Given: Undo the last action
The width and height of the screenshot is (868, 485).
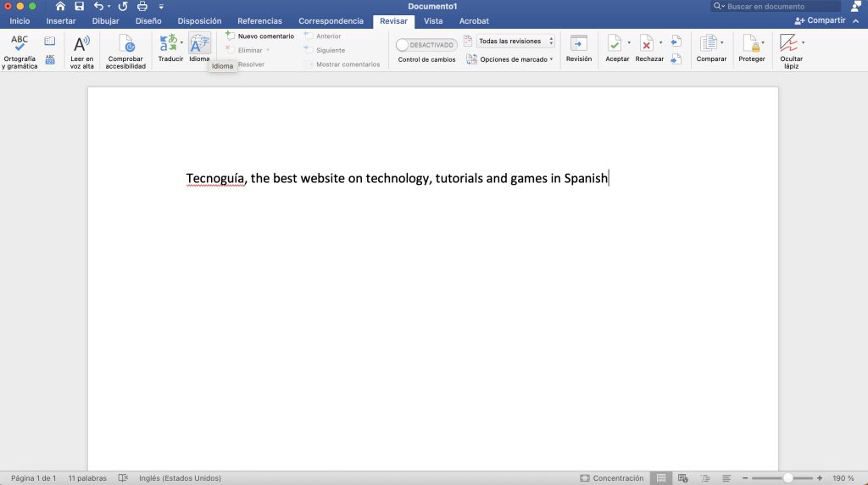Looking at the screenshot, I should 98,6.
